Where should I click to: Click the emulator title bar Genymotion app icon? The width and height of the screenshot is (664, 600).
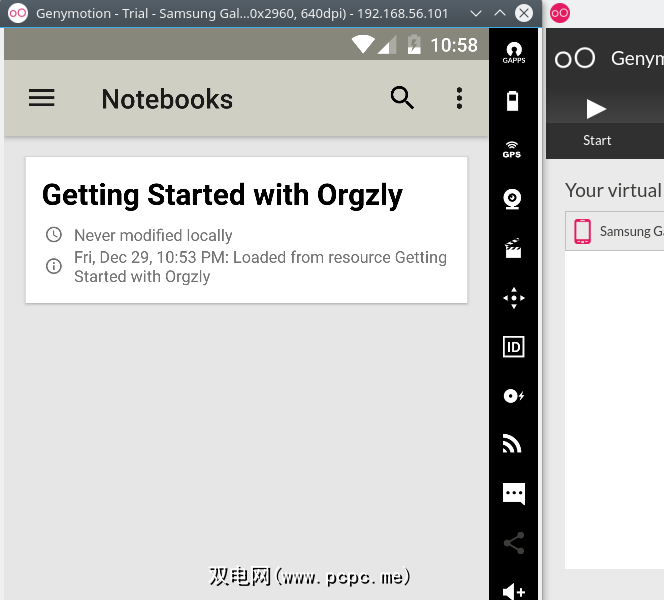point(17,13)
